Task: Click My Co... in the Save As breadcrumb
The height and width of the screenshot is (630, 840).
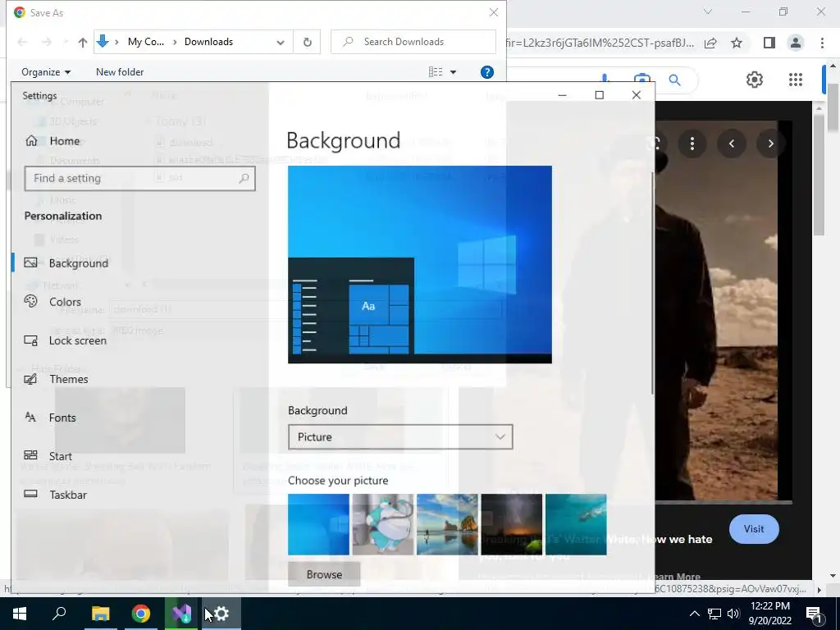Action: 146,42
